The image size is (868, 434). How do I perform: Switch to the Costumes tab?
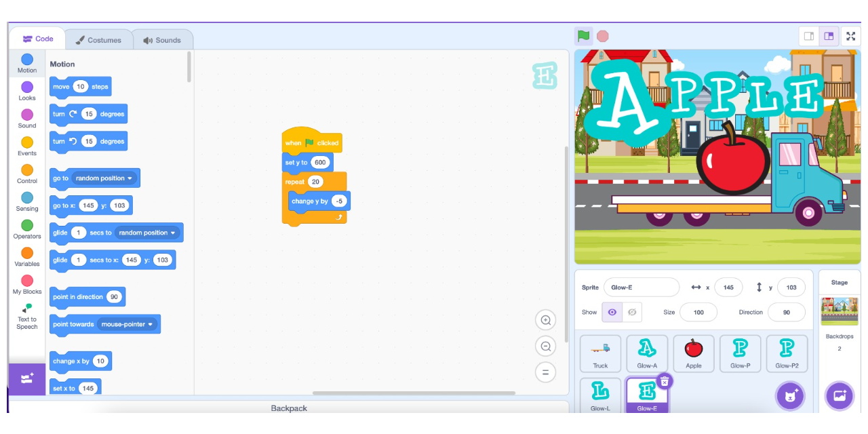click(99, 39)
